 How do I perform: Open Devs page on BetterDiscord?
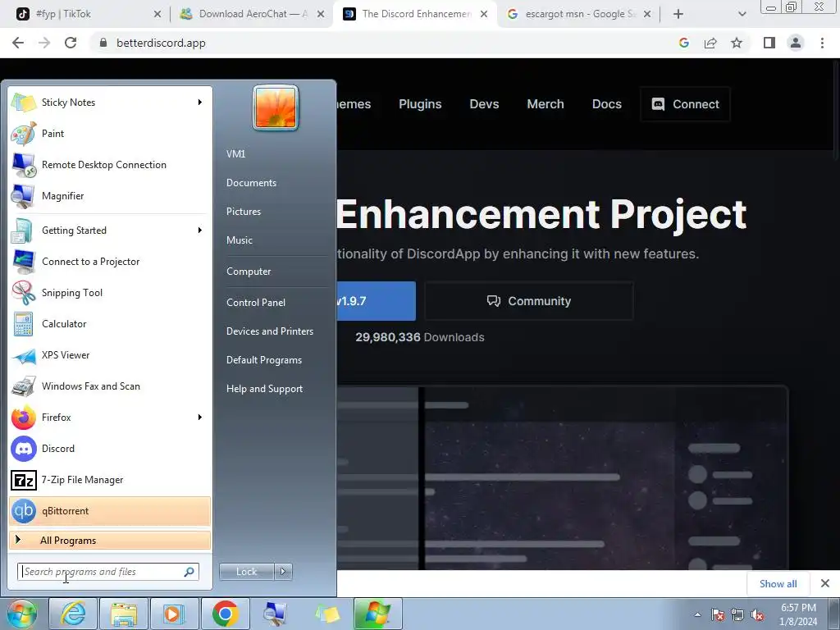pos(484,104)
